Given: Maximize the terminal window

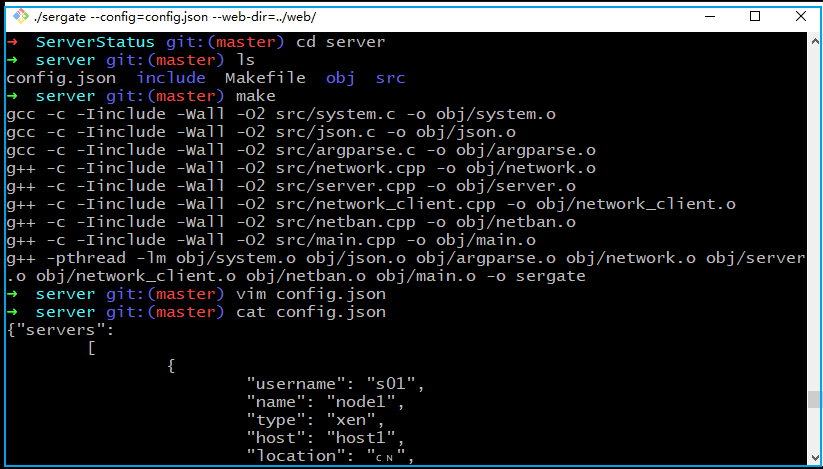Looking at the screenshot, I should tap(755, 15).
